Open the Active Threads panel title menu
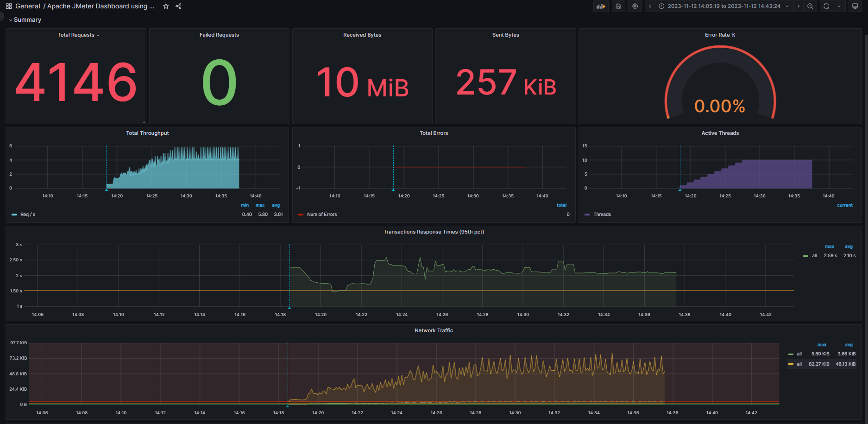The height and width of the screenshot is (424, 868). 720,133
